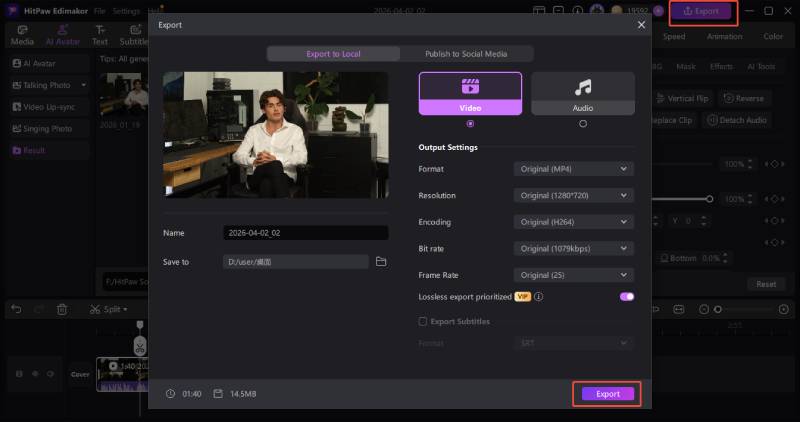The width and height of the screenshot is (800, 422).
Task: Open the Mask sub-tab in right panel
Action: pyautogui.click(x=686, y=66)
